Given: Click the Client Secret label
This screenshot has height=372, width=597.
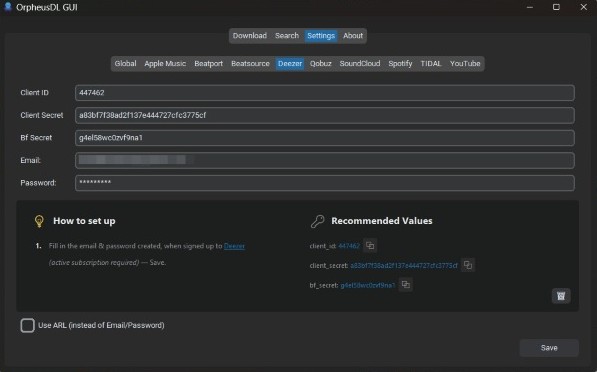Looking at the screenshot, I should click(x=42, y=115).
